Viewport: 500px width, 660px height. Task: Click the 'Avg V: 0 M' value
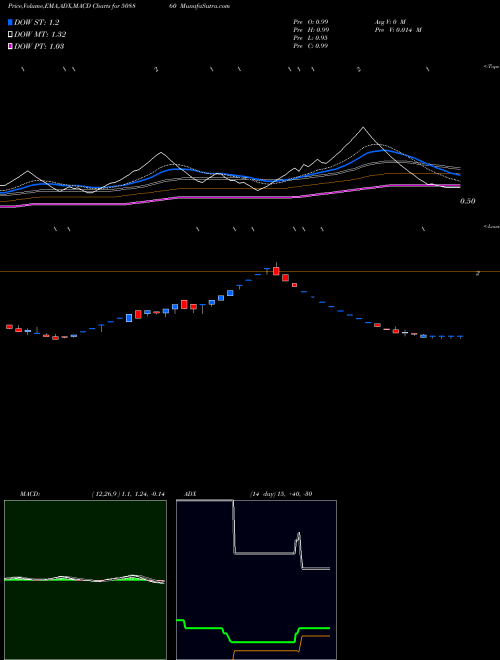click(x=389, y=21)
